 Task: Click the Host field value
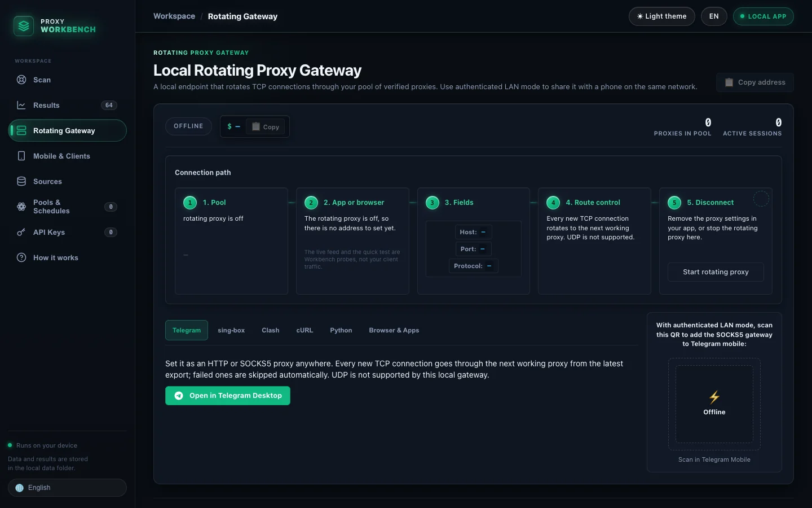coord(483,232)
